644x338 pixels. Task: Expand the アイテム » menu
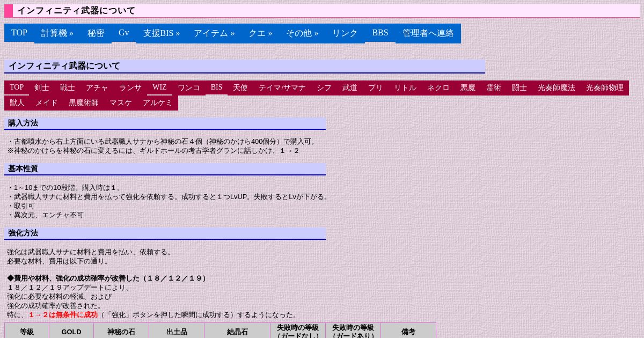click(214, 33)
